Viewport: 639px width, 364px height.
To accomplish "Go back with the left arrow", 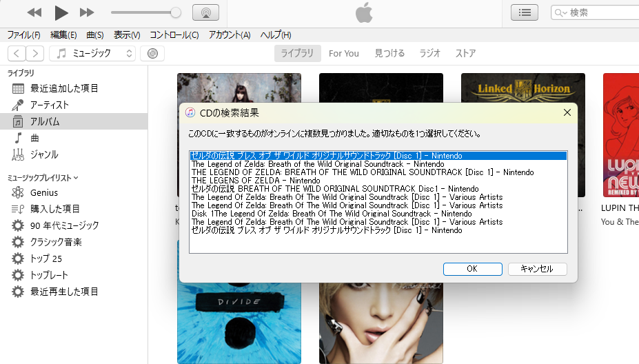I will click(17, 54).
